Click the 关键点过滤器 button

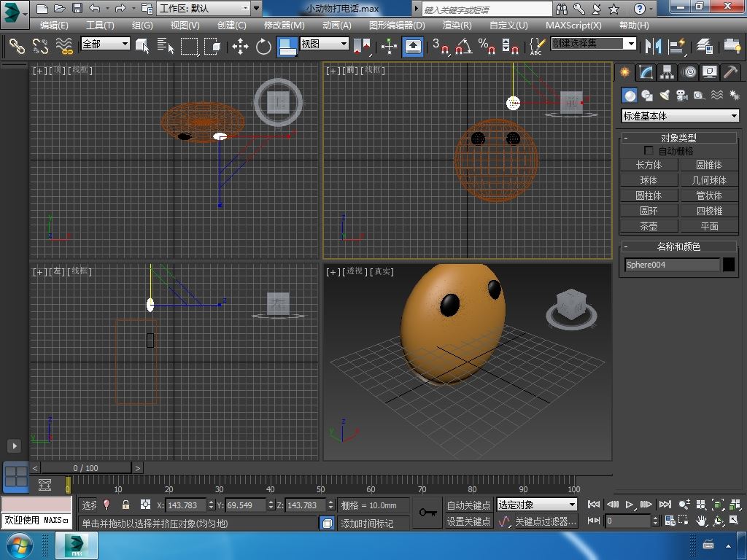pyautogui.click(x=545, y=521)
